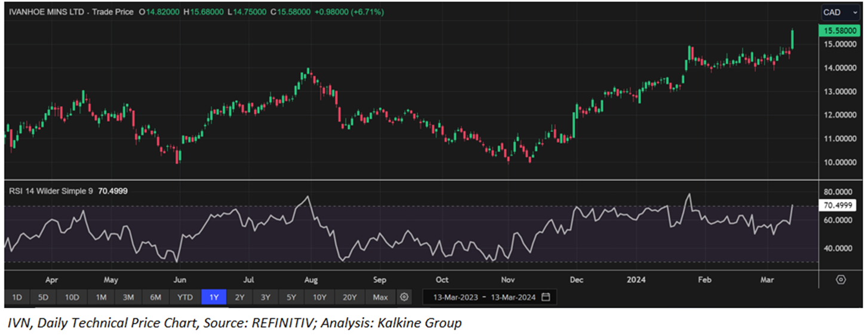The image size is (868, 335).
Task: Open chart settings gear at axis corner
Action: point(841,279)
